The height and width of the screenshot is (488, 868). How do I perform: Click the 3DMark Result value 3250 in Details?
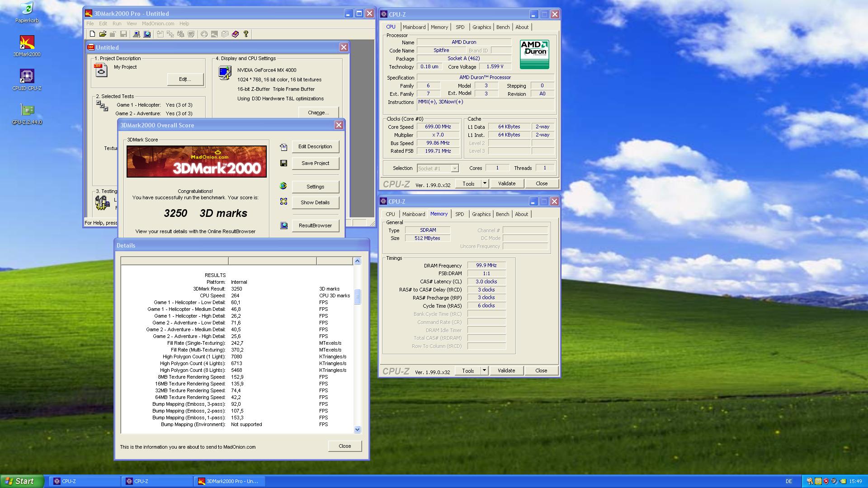coord(236,289)
